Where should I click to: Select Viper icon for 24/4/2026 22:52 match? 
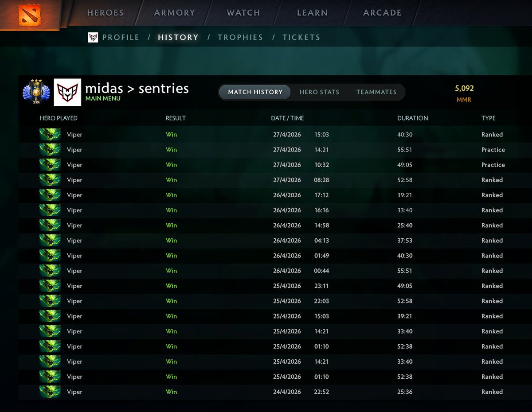pos(50,392)
